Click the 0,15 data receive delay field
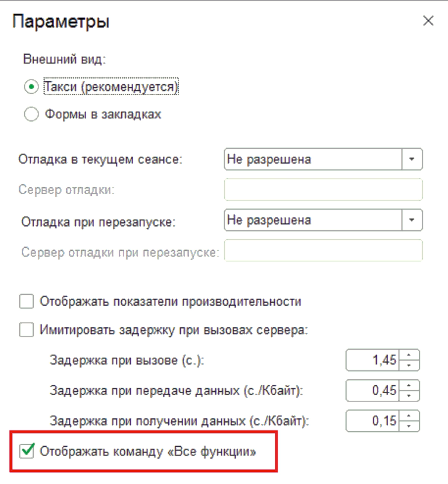448x484 pixels. click(x=373, y=421)
